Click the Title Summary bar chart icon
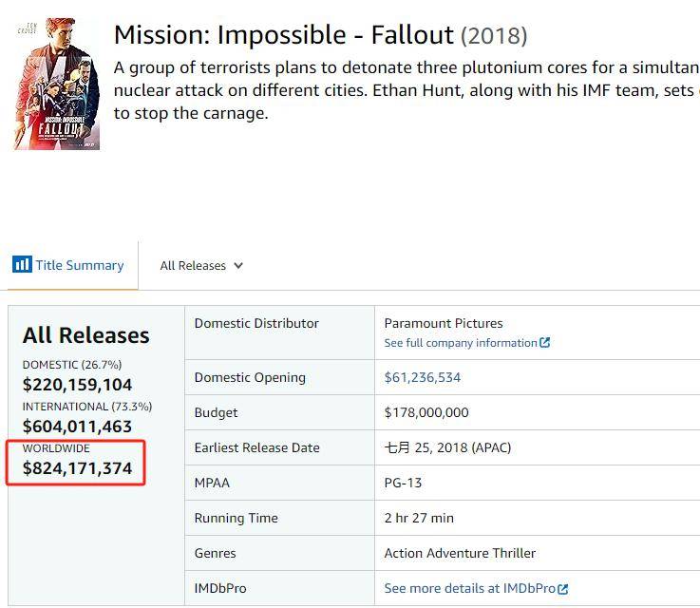This screenshot has height=608, width=700. click(22, 264)
